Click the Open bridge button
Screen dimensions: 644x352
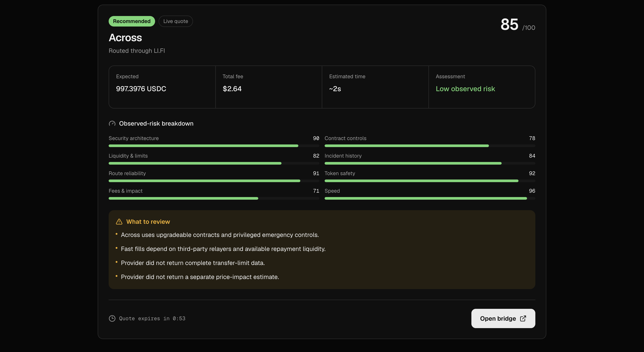[x=503, y=318]
